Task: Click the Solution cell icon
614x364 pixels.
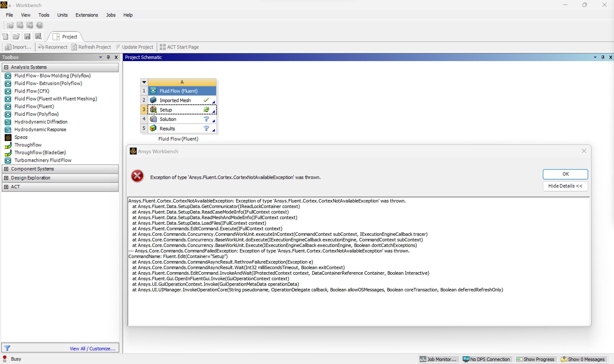Action: pos(153,119)
